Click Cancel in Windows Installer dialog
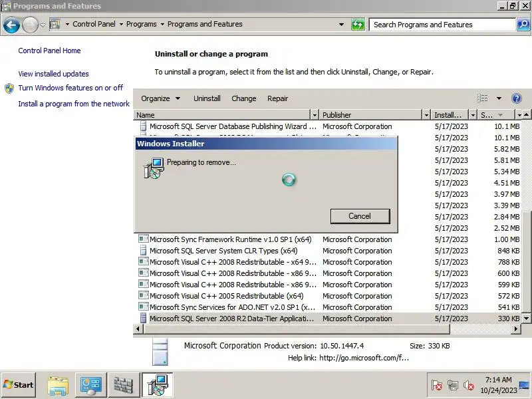This screenshot has height=399, width=532. tap(360, 216)
